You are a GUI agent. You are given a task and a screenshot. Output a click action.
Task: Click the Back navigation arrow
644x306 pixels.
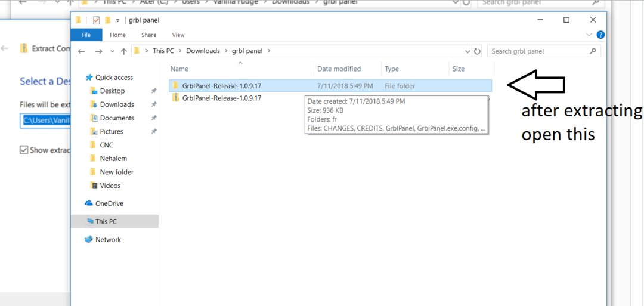[x=82, y=51]
